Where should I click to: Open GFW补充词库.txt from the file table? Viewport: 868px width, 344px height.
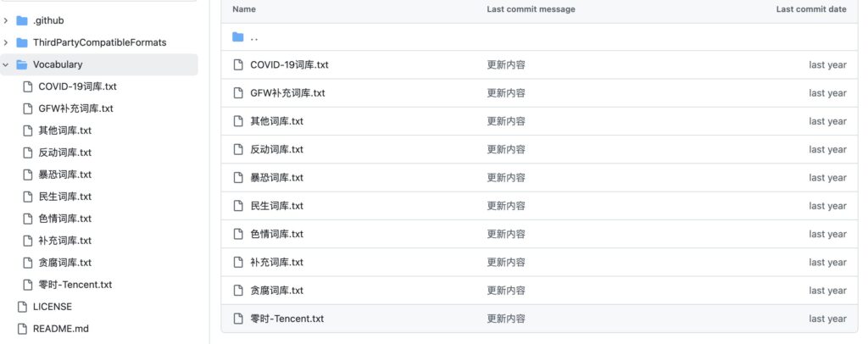click(287, 93)
